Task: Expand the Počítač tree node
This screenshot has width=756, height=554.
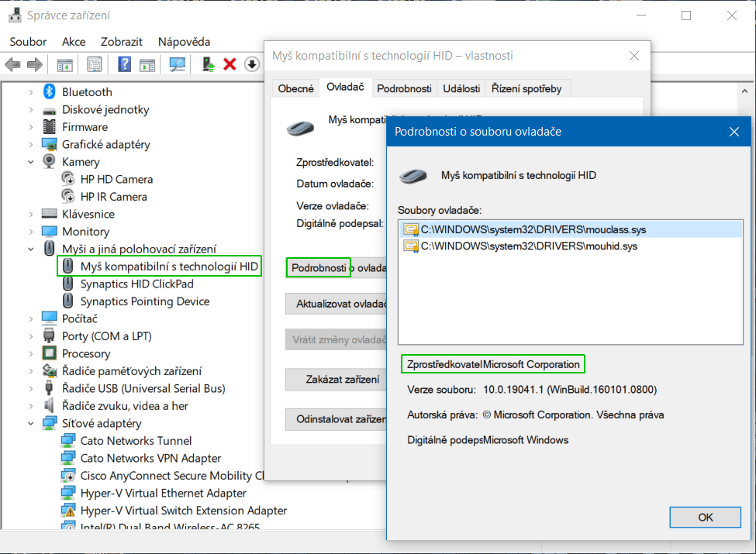Action: 31,318
